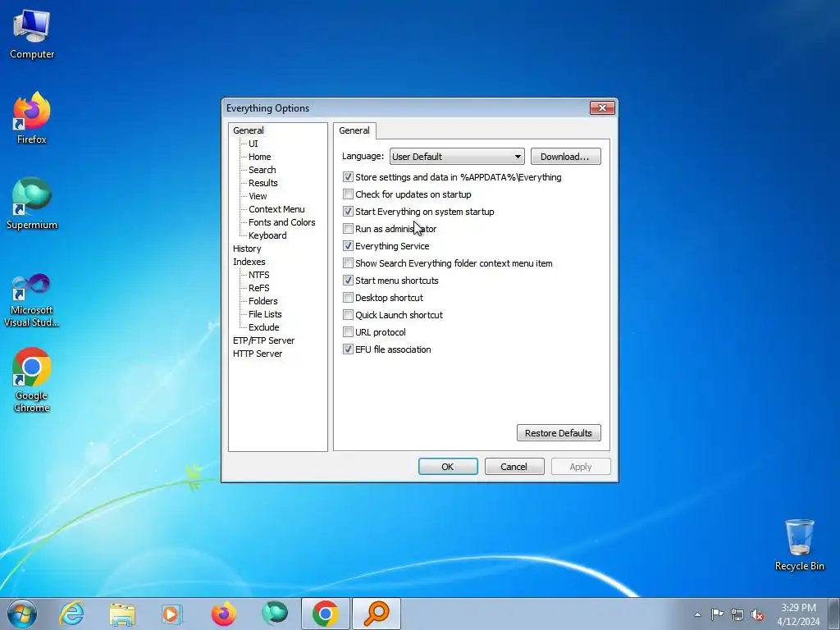Viewport: 840px width, 630px height.
Task: Open Fonts and Colors options page
Action: (x=282, y=222)
